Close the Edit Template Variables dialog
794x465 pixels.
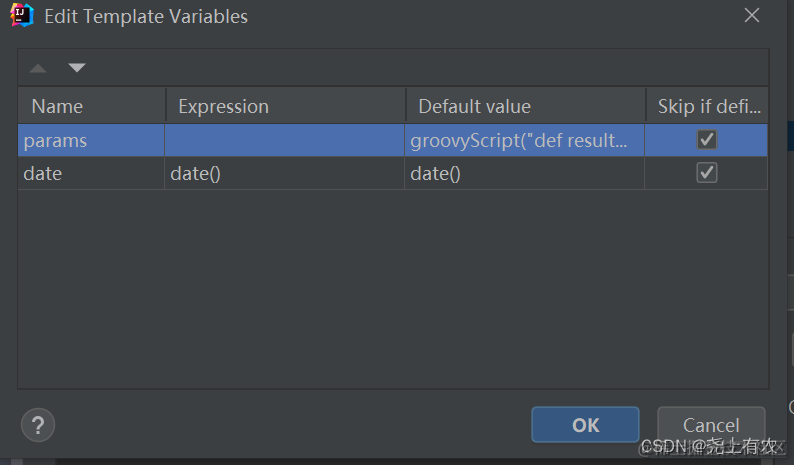[751, 16]
